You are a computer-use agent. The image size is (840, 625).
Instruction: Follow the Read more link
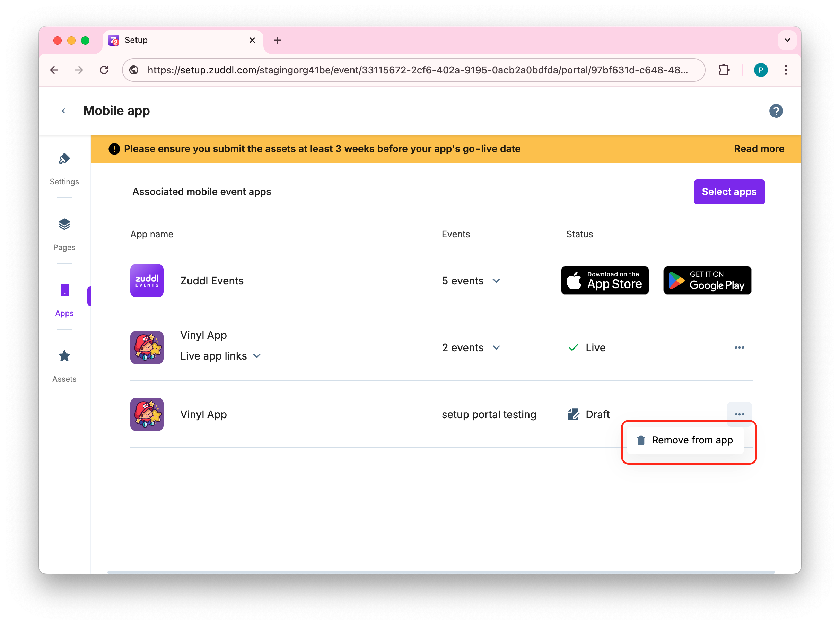point(759,149)
